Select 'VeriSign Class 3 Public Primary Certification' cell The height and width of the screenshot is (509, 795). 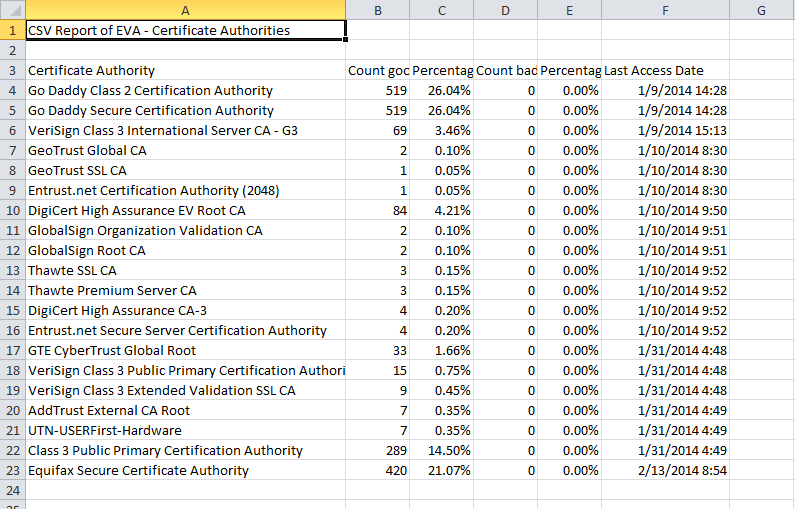(x=186, y=371)
